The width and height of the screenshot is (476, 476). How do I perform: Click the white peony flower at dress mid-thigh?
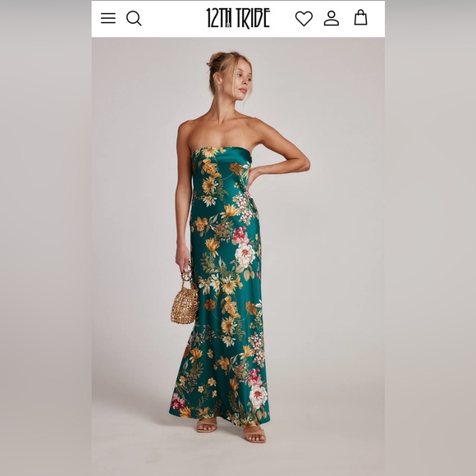click(x=245, y=254)
